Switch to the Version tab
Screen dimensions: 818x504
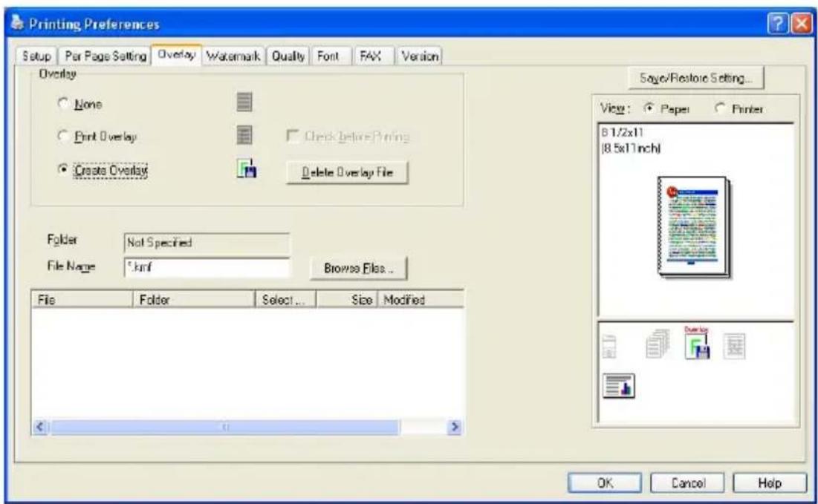[x=420, y=56]
